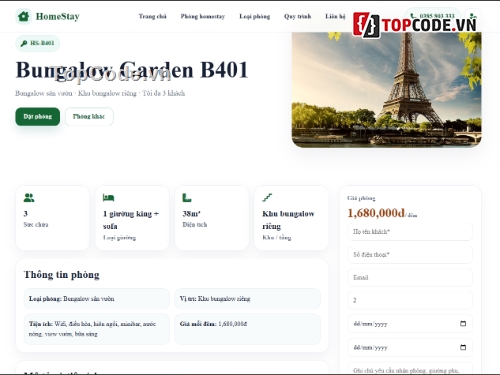This screenshot has width=500, height=375.
Task: Click the Đặt phòng green button
Action: (38, 116)
